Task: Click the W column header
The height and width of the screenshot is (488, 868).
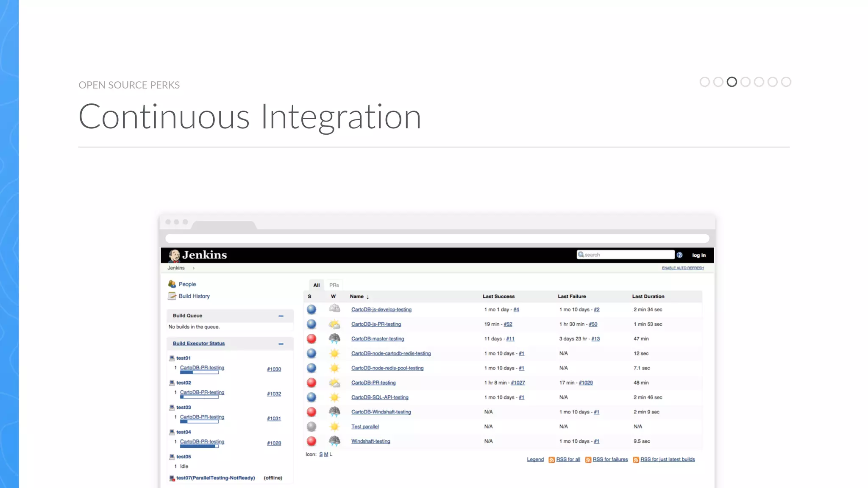Action: point(334,297)
